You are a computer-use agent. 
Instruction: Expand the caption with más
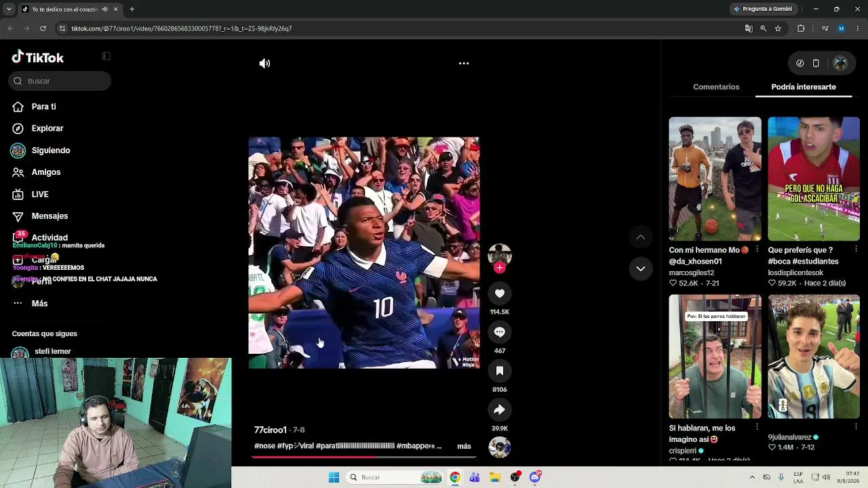click(464, 446)
